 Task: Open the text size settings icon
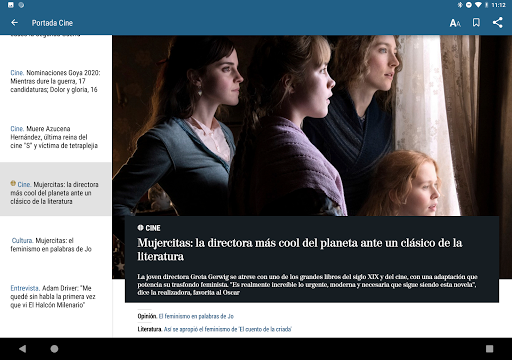tap(455, 23)
